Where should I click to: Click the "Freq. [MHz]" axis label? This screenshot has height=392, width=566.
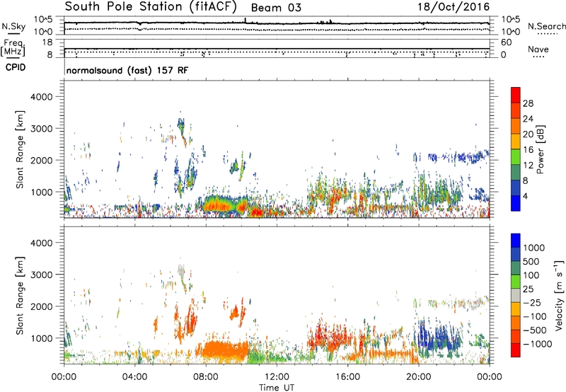13,48
